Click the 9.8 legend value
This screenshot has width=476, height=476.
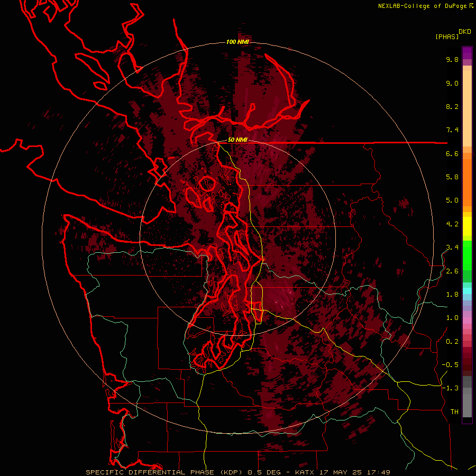tap(452, 60)
